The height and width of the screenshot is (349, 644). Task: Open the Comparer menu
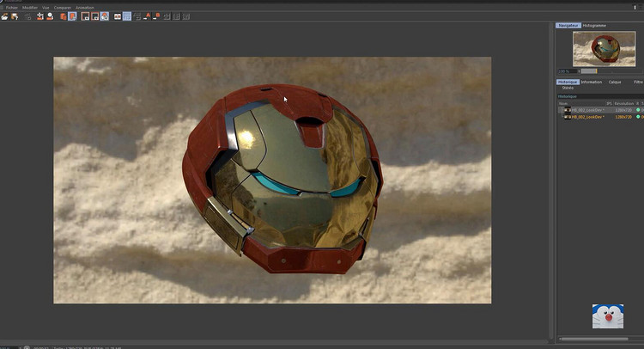(63, 8)
